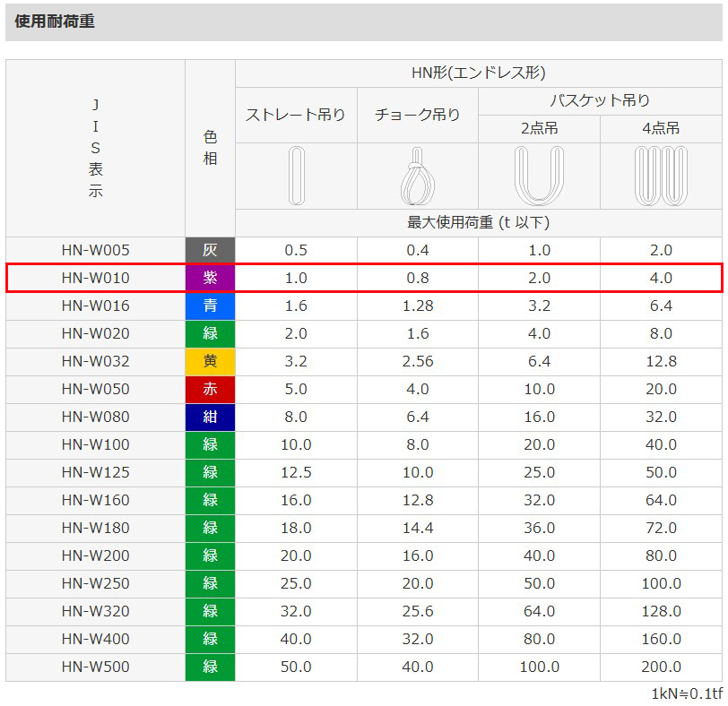Select the 200.0 value in the last row
The image size is (728, 706).
(x=660, y=667)
